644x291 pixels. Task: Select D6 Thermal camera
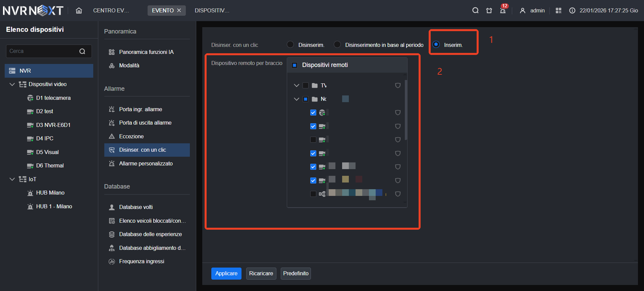tap(45, 165)
